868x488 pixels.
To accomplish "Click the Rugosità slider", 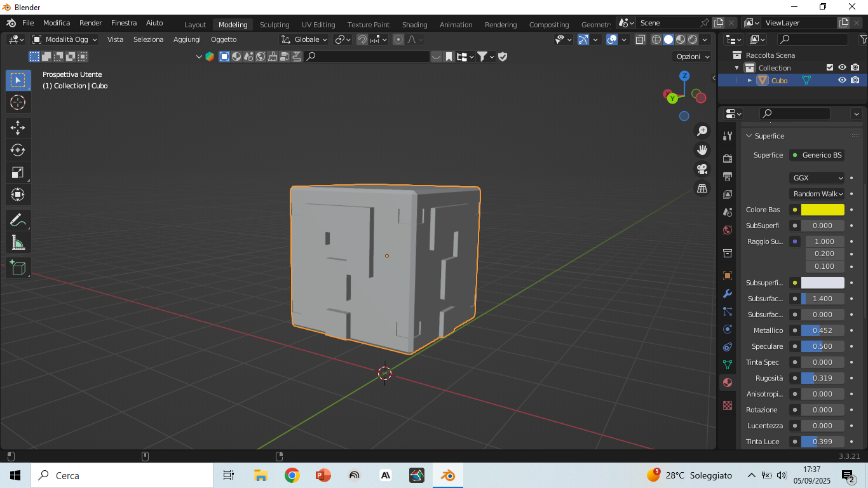I will [823, 378].
